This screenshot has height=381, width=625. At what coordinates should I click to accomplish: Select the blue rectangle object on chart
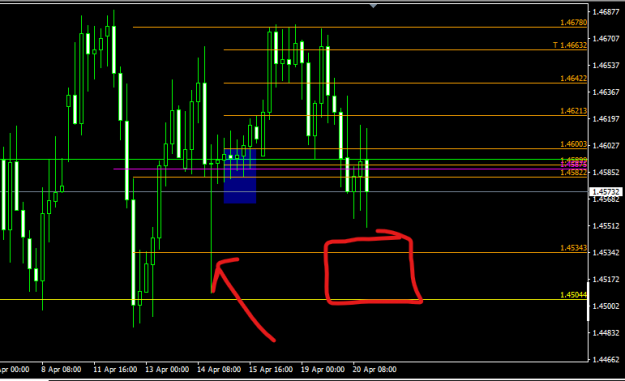pyautogui.click(x=240, y=176)
